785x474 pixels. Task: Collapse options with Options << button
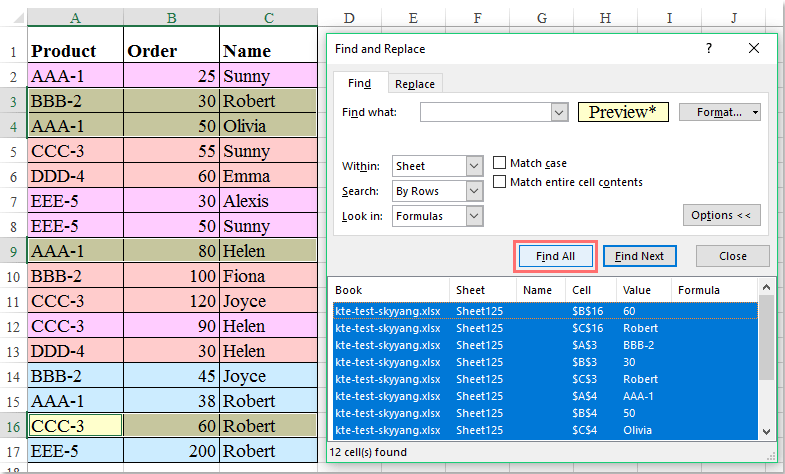coord(721,215)
